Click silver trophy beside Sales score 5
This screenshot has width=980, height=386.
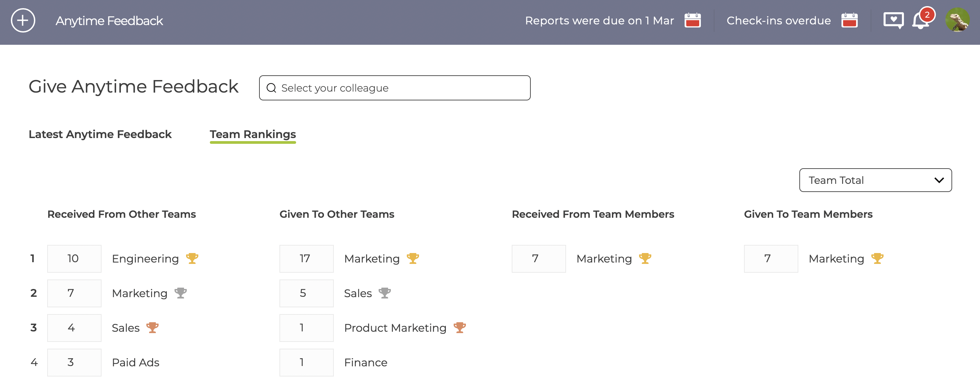[385, 293]
